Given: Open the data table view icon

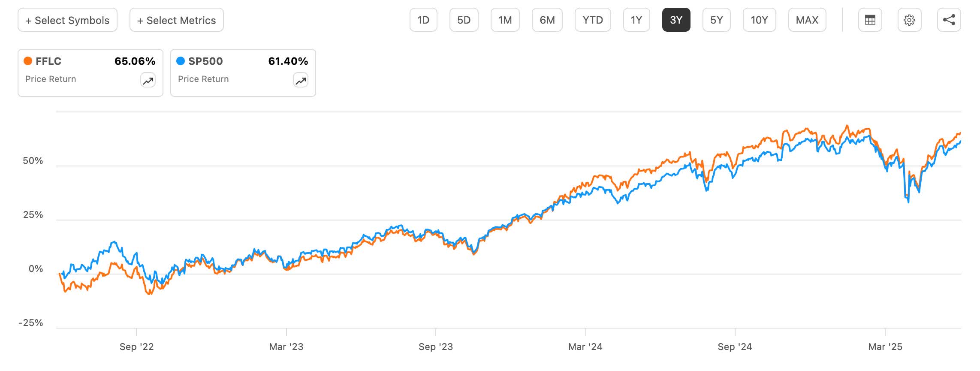Looking at the screenshot, I should [x=870, y=20].
